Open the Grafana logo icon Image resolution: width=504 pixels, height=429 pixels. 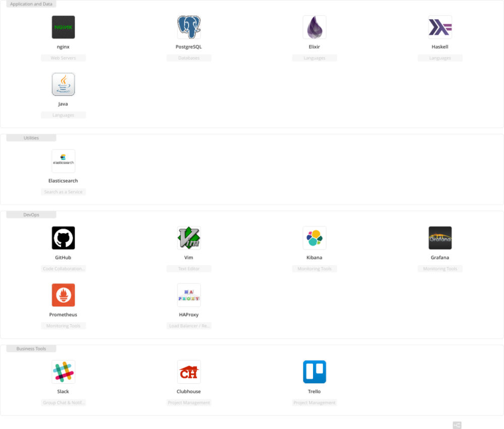(x=440, y=238)
